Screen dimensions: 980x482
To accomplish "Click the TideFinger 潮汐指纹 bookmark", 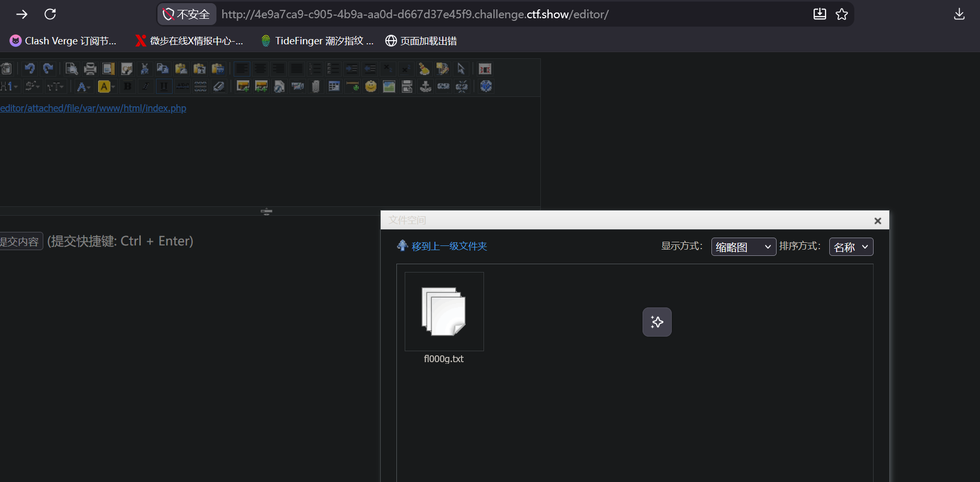I will 318,41.
